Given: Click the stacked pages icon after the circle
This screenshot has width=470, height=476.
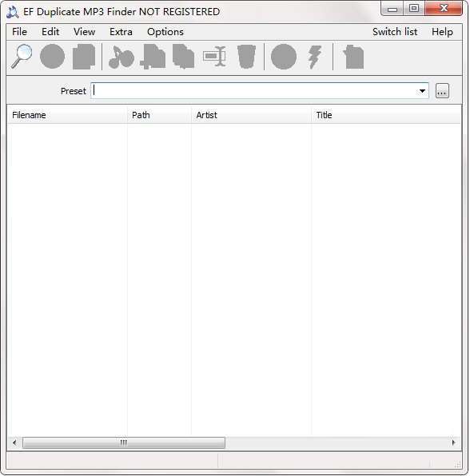Looking at the screenshot, I should pos(84,57).
